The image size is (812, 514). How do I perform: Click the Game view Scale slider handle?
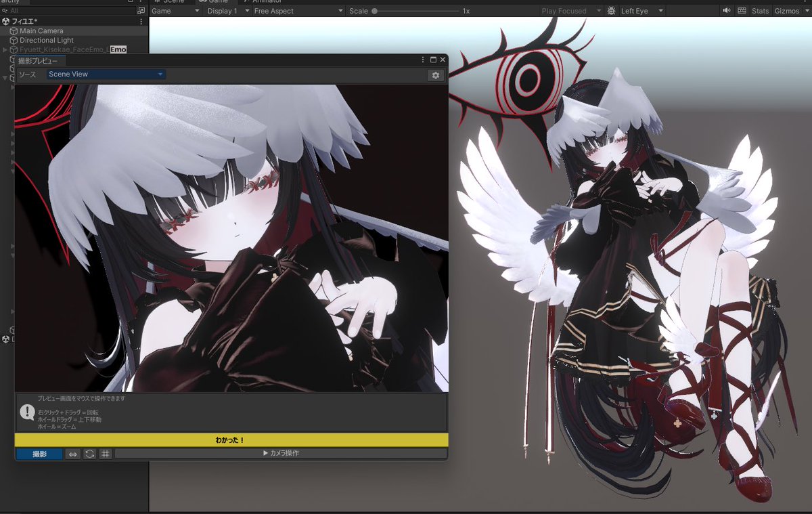tap(374, 11)
